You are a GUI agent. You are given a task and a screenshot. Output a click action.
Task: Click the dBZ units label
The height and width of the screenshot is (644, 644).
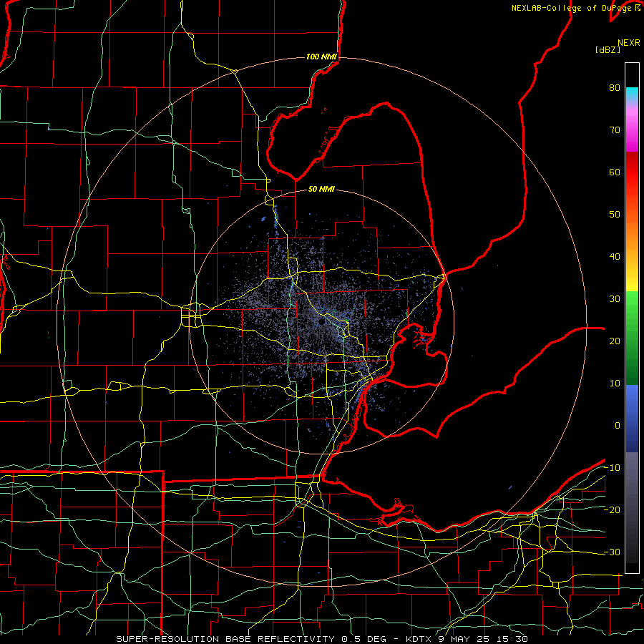[608, 50]
